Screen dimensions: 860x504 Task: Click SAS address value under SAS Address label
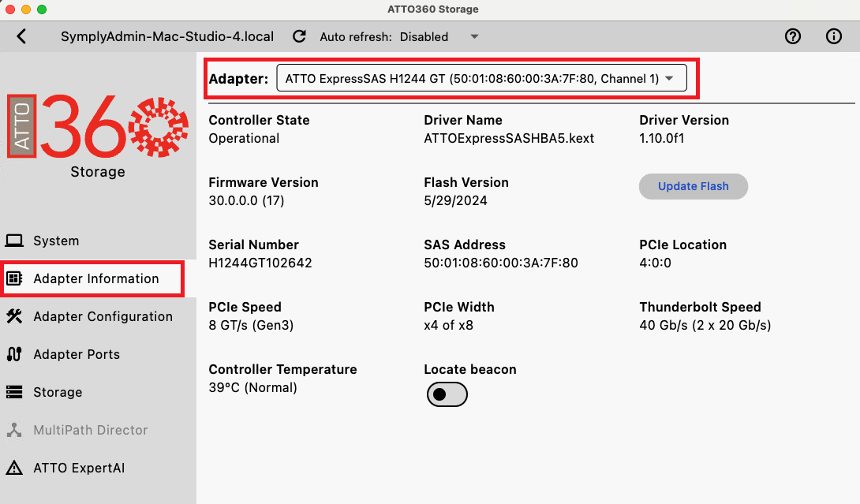point(501,263)
